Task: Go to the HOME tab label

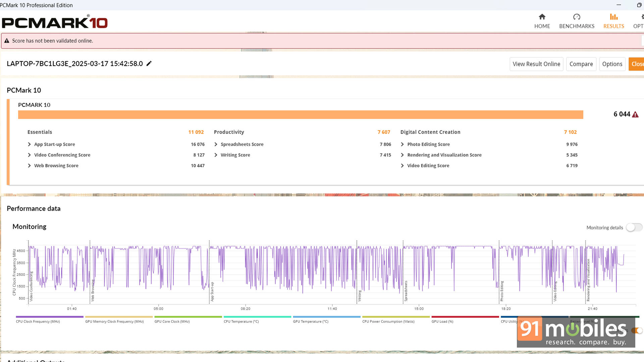Action: (x=542, y=26)
